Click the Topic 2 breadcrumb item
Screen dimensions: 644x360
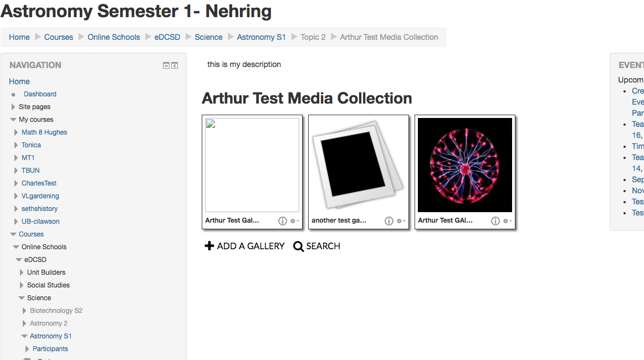coord(313,37)
